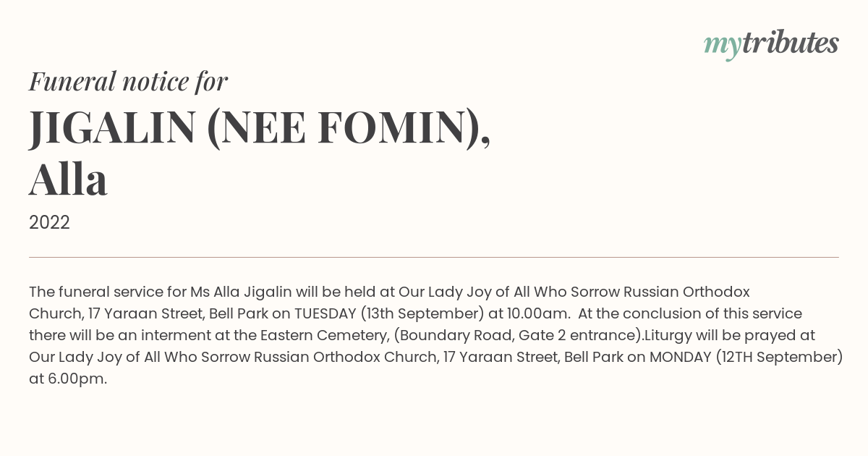Click the dark "tributes" part of the logo
The image size is (868, 456).
(x=791, y=43)
